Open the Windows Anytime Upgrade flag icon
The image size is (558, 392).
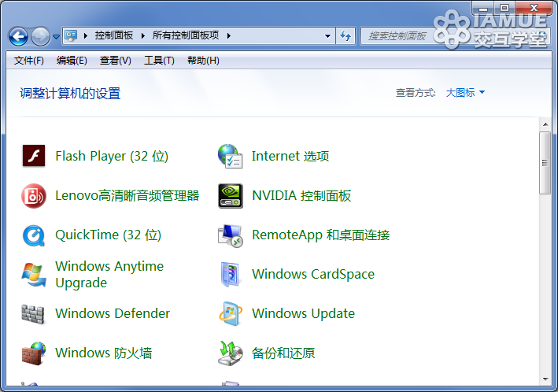click(34, 275)
